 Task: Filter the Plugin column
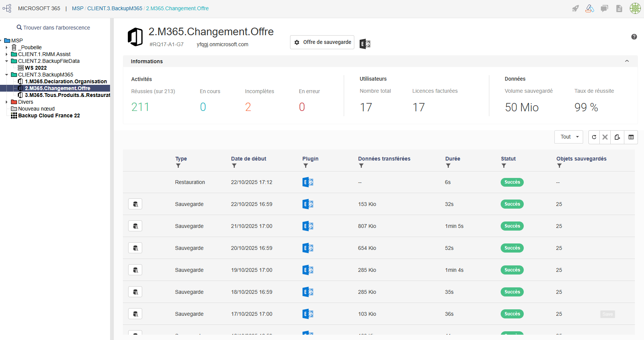point(306,166)
